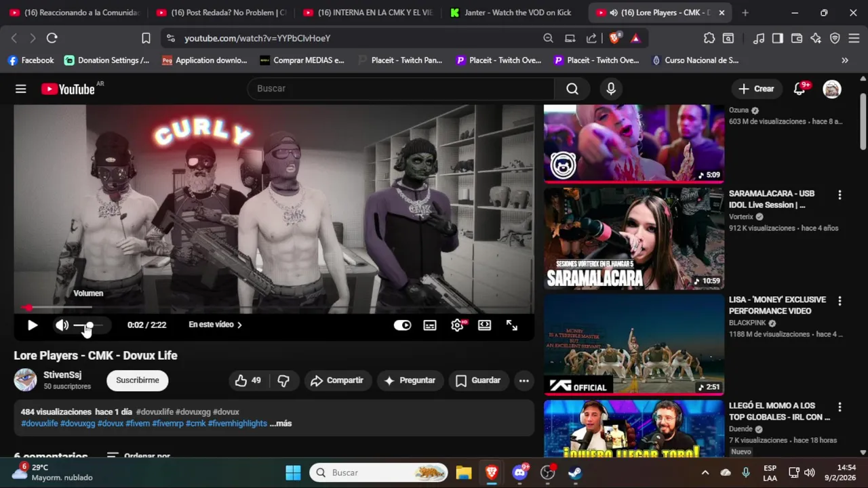Show hidden bookmarks with double chevron
This screenshot has width=868, height=488.
pyautogui.click(x=845, y=60)
